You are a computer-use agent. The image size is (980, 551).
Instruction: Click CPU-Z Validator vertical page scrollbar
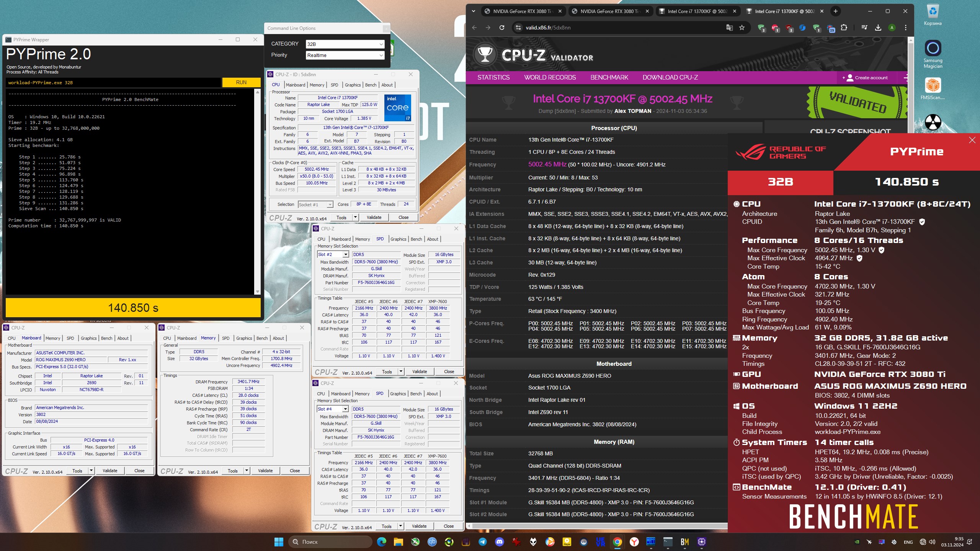(x=910, y=85)
